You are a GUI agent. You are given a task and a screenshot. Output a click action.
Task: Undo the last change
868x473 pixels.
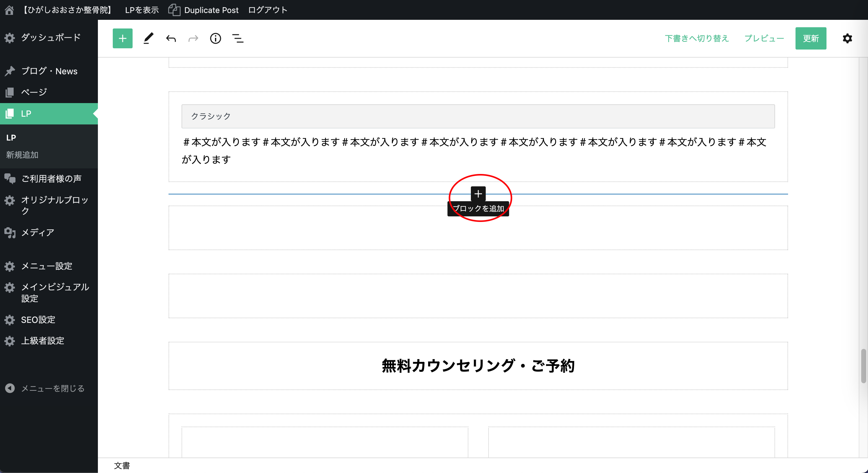171,38
